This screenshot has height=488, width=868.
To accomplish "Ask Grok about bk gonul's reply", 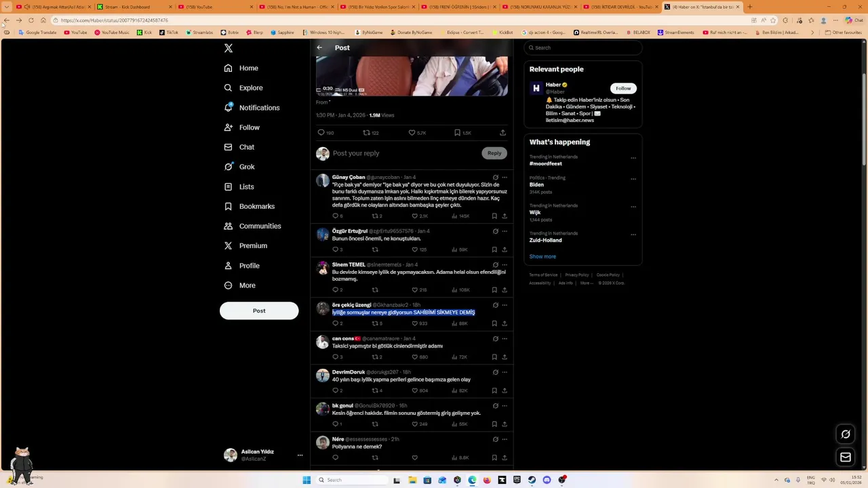I will pyautogui.click(x=495, y=406).
